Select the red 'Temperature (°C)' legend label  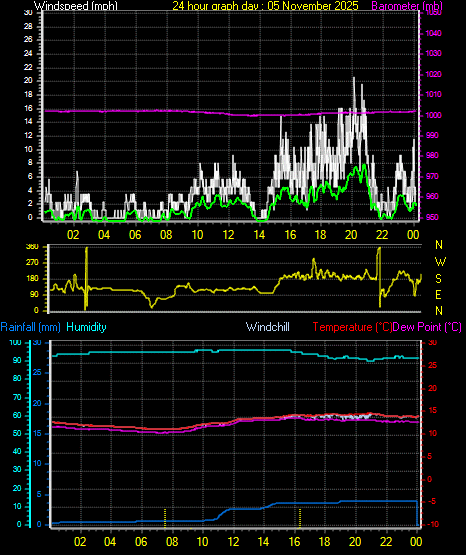[x=352, y=327]
